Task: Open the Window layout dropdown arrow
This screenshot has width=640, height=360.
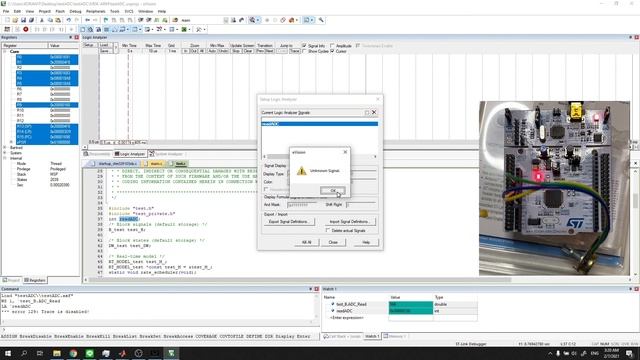Action: pos(312,20)
